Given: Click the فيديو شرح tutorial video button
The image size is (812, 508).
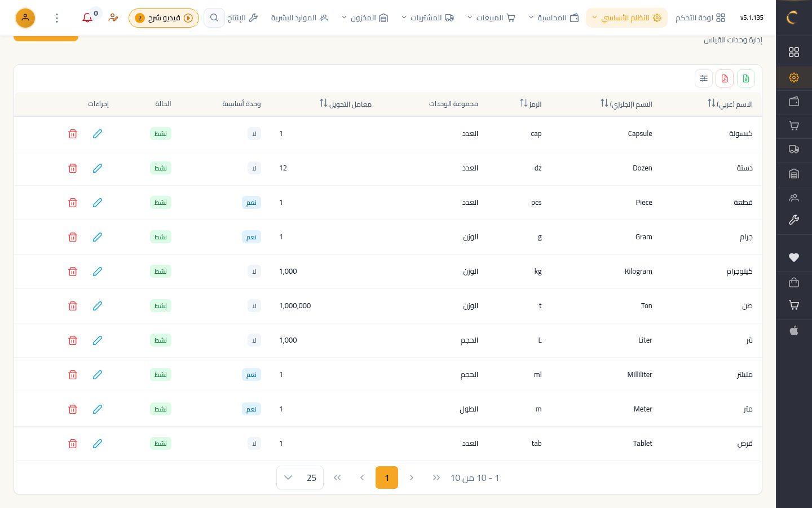Looking at the screenshot, I should (x=164, y=18).
